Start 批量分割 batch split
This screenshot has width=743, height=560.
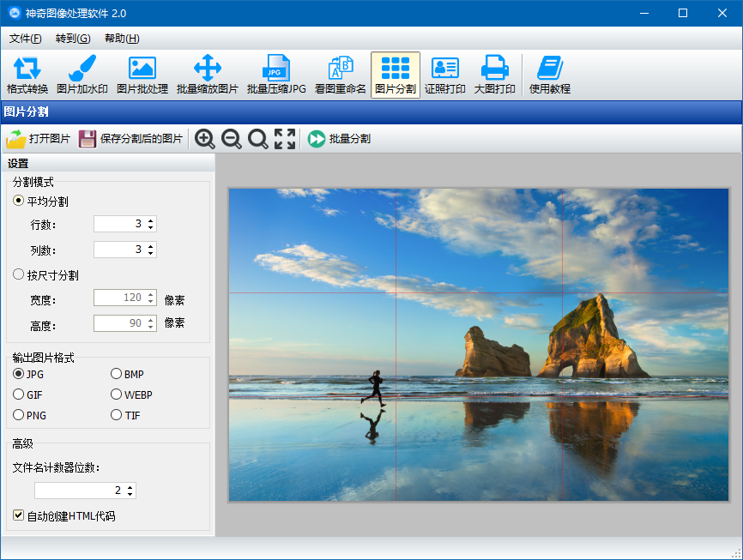(339, 139)
